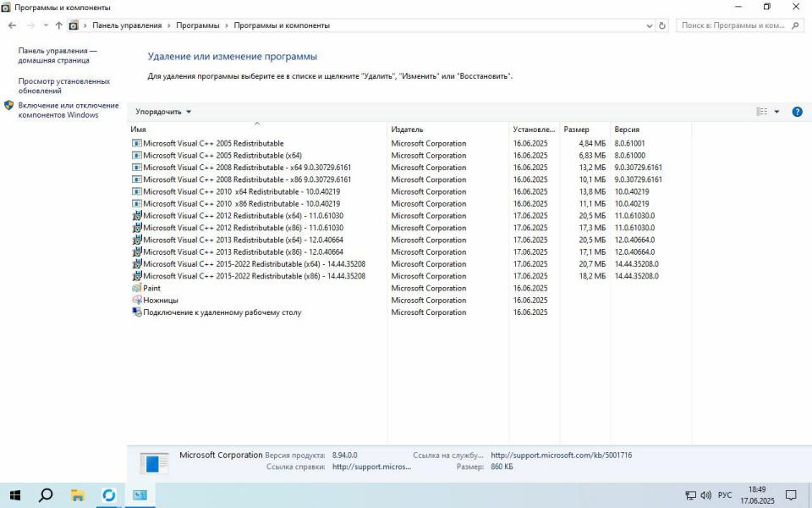Open Просмотр установленных обновлений link
This screenshot has height=508, width=812.
[64, 86]
